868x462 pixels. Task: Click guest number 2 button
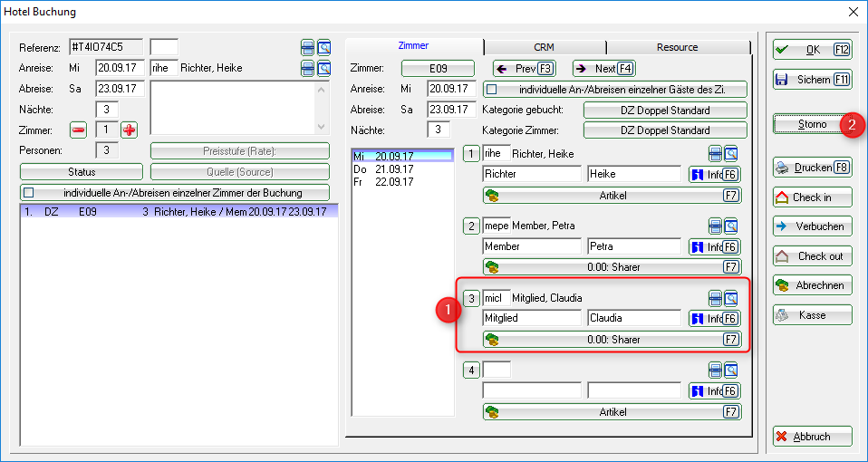point(471,226)
